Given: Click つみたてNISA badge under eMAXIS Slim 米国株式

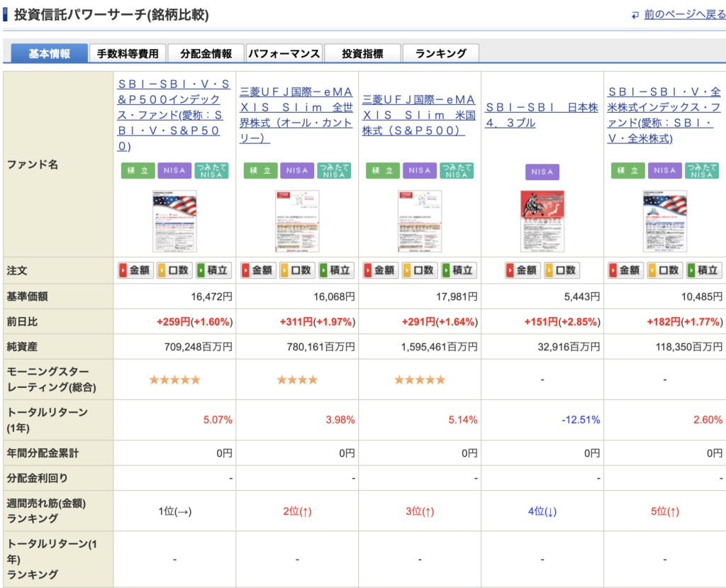Looking at the screenshot, I should point(457,170).
